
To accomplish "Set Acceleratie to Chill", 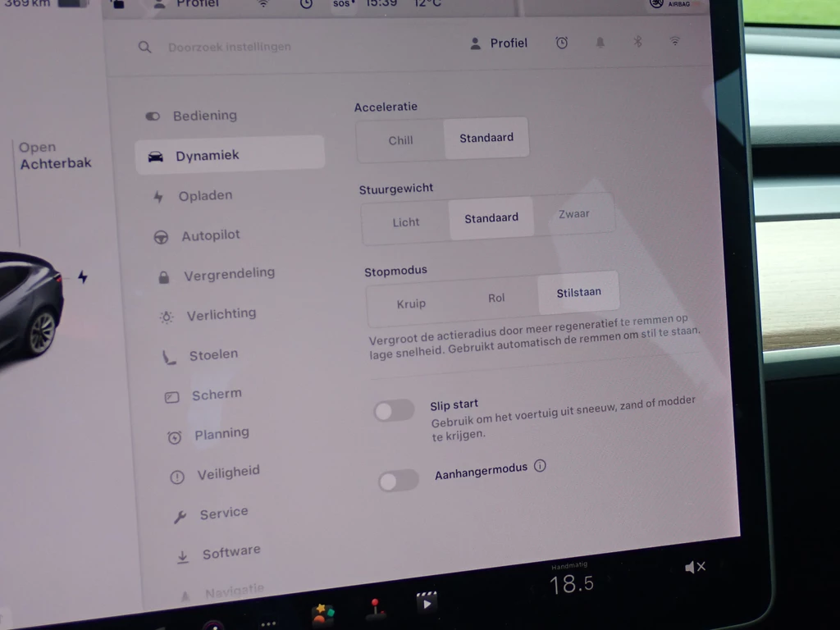I will pos(400,140).
